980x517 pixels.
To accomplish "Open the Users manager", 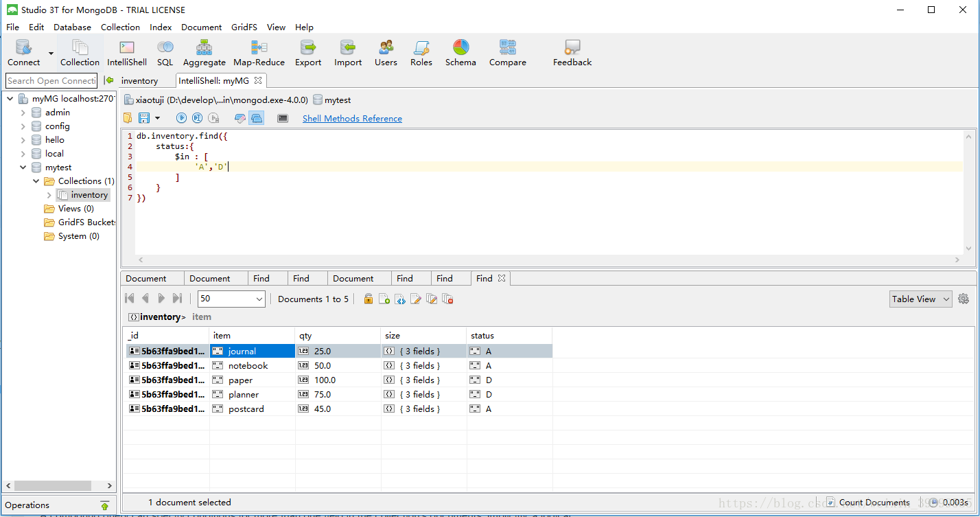I will point(386,53).
